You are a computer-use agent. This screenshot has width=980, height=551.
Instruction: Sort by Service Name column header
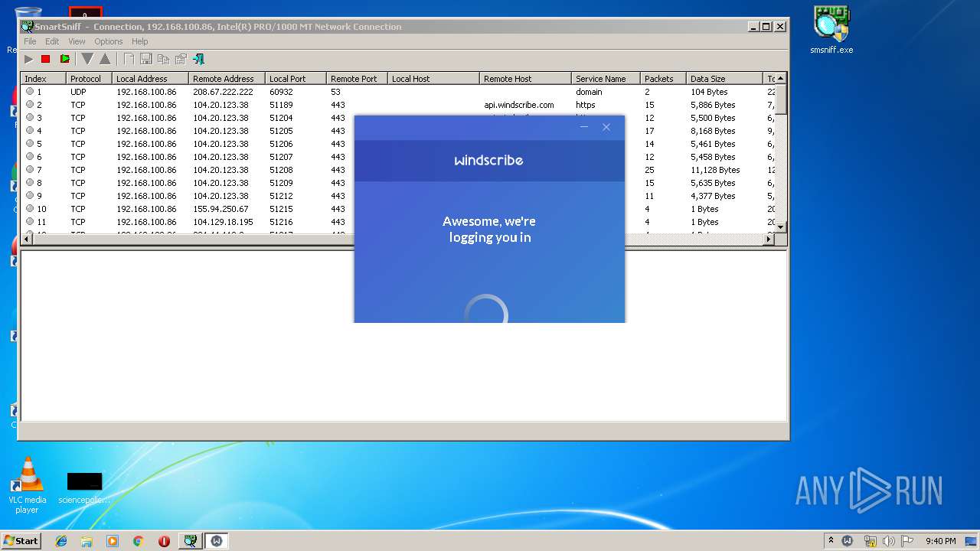[606, 79]
